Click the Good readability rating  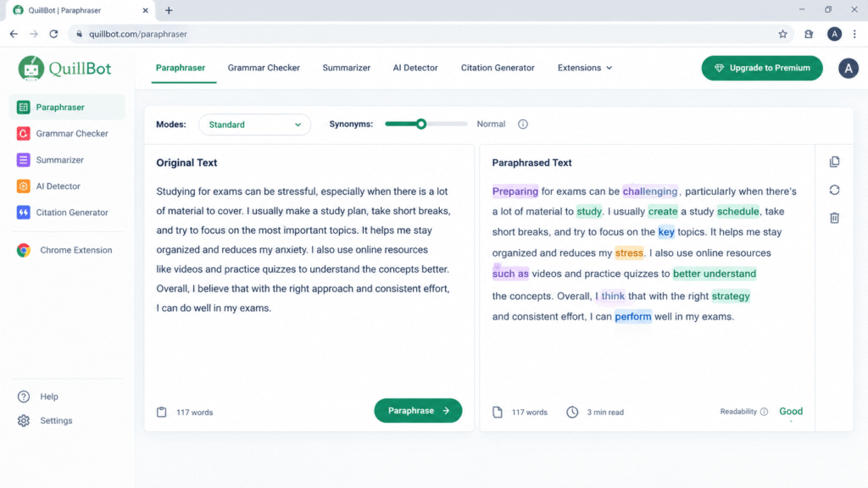[x=791, y=411]
